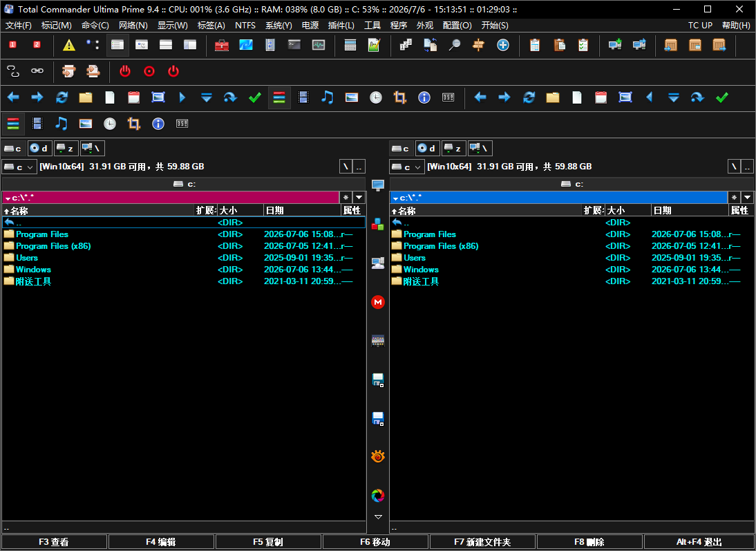Open the 配置(O) menu
Screen dimensions: 756x551
[x=457, y=25]
